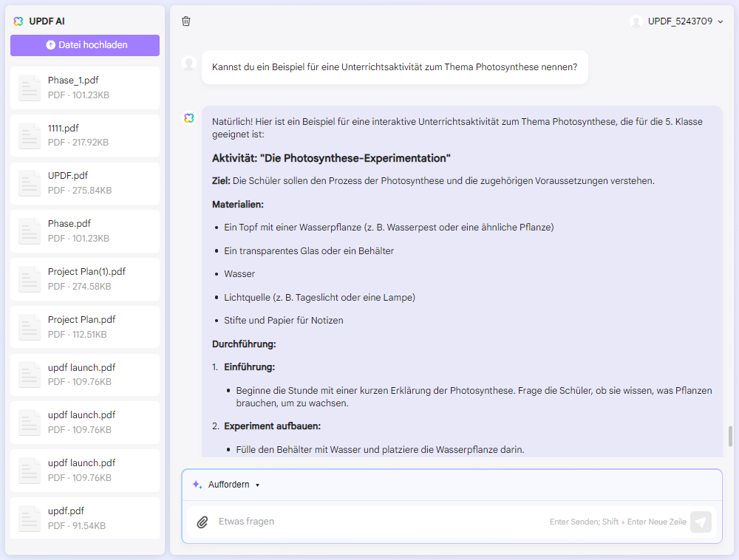The height and width of the screenshot is (560, 739).
Task: Click the paperclip attach file icon
Action: coord(202,522)
